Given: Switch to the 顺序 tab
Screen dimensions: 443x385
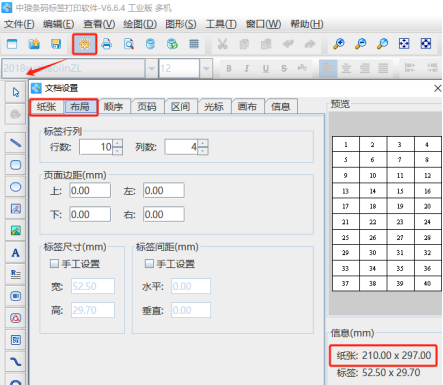Looking at the screenshot, I should pos(113,107).
